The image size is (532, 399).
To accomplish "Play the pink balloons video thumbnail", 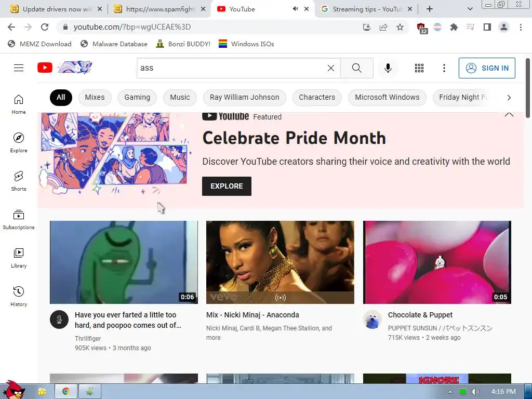I will pos(437,262).
